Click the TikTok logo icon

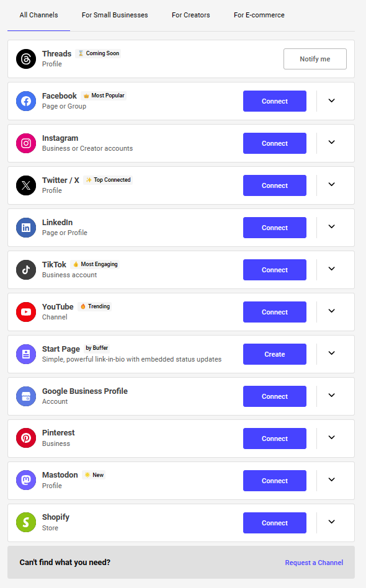pyautogui.click(x=26, y=270)
